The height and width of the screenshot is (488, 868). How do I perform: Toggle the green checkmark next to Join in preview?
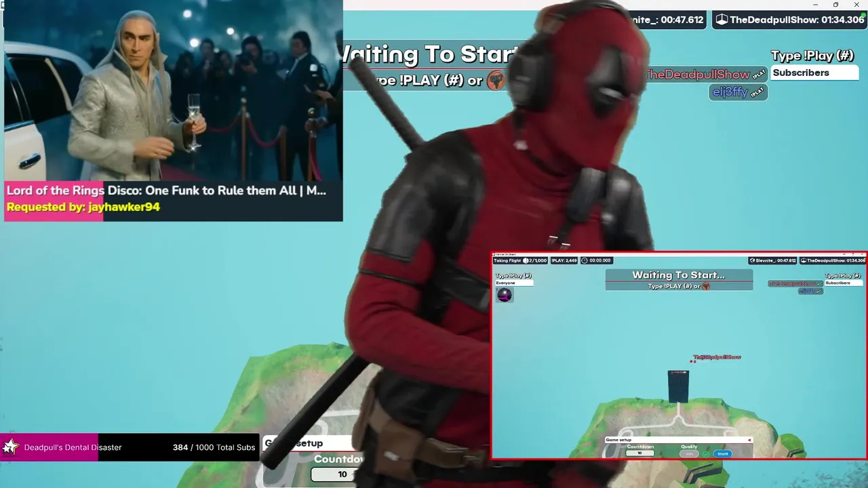click(x=706, y=453)
